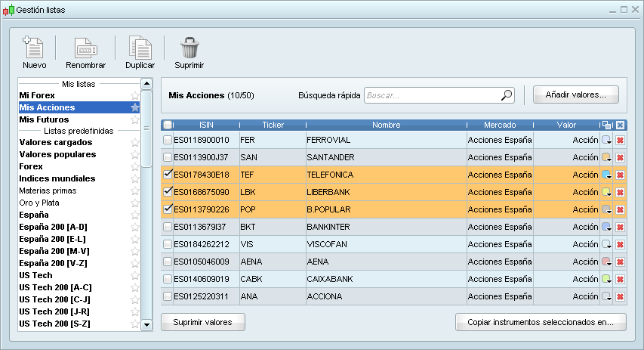This screenshot has width=644, height=350.
Task: Click Copiar instrumentos seleccionados en button
Action: point(541,322)
